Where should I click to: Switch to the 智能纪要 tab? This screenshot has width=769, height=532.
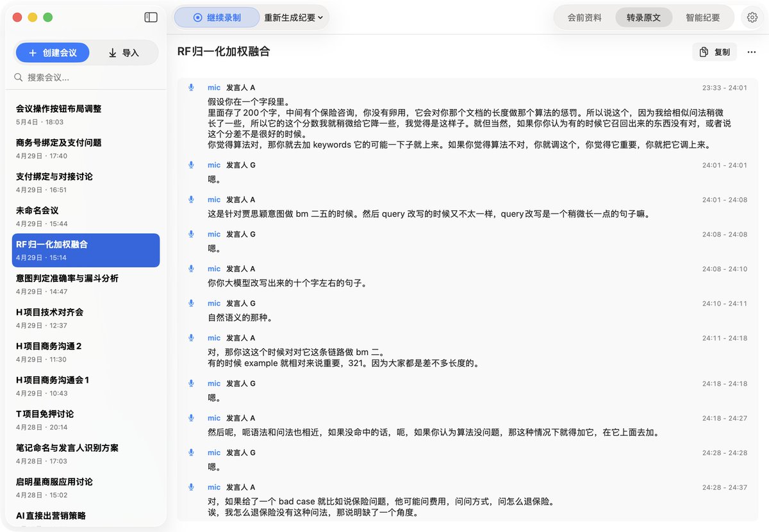tap(702, 18)
